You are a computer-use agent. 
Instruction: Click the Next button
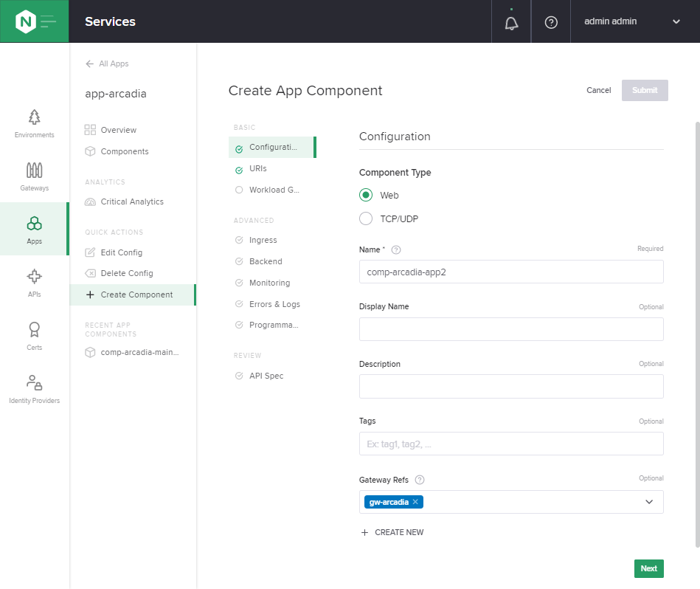(648, 568)
